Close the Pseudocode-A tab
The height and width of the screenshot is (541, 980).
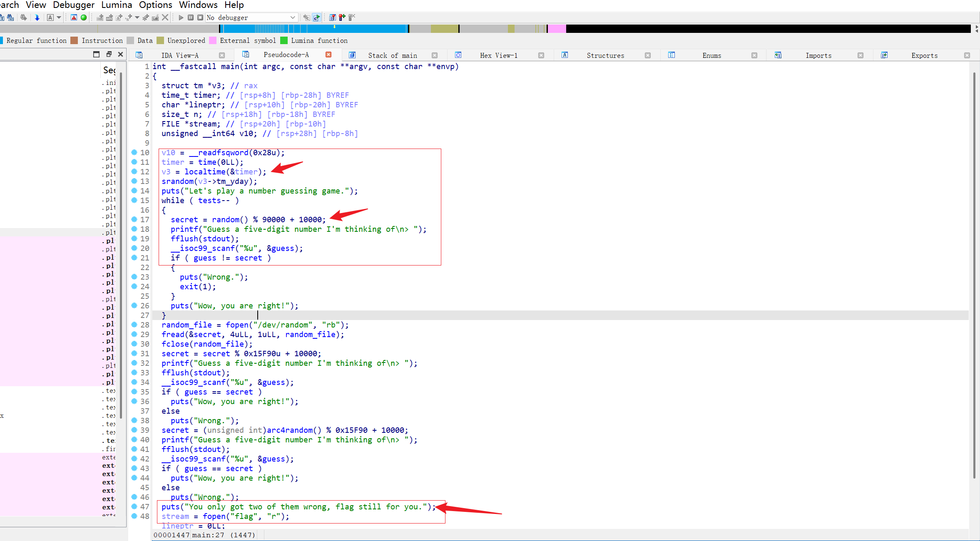coord(328,55)
